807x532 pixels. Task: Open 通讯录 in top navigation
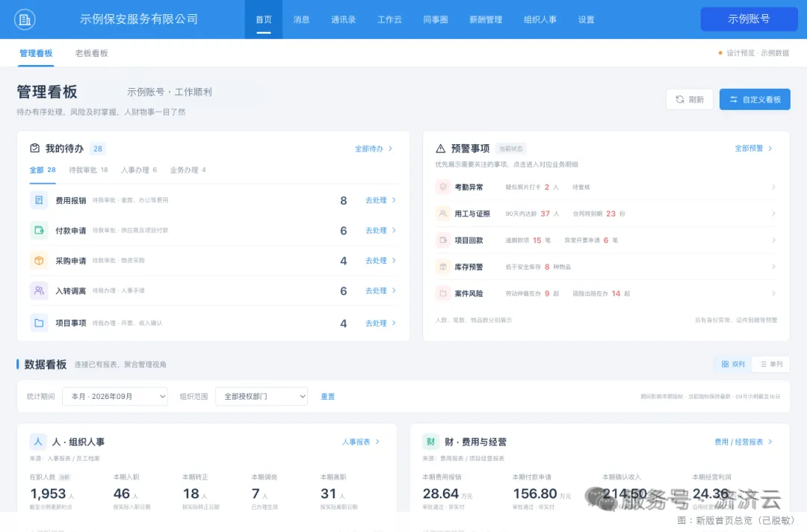click(343, 19)
